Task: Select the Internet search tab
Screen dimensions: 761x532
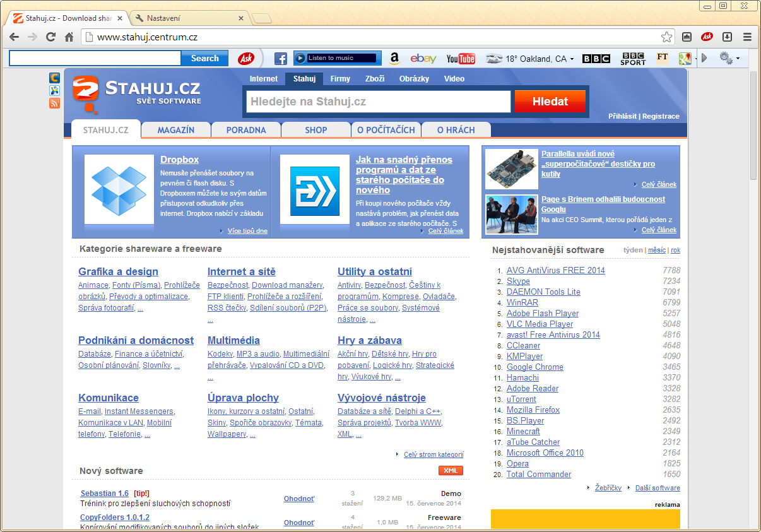Action: point(264,79)
